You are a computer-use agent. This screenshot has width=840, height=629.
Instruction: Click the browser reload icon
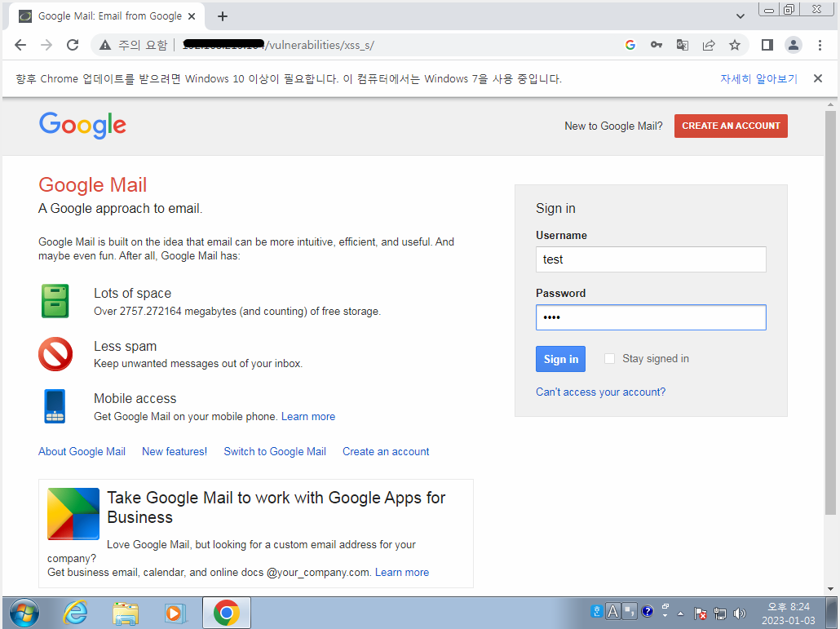tap(73, 45)
